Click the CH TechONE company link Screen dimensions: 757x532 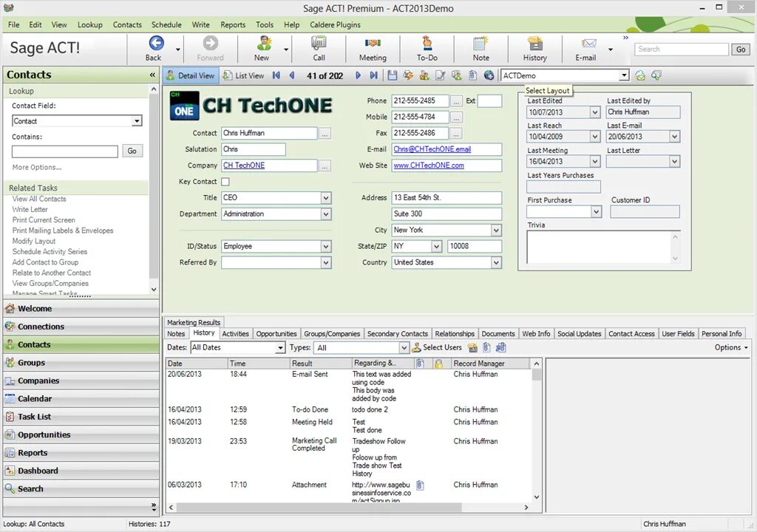pyautogui.click(x=244, y=165)
